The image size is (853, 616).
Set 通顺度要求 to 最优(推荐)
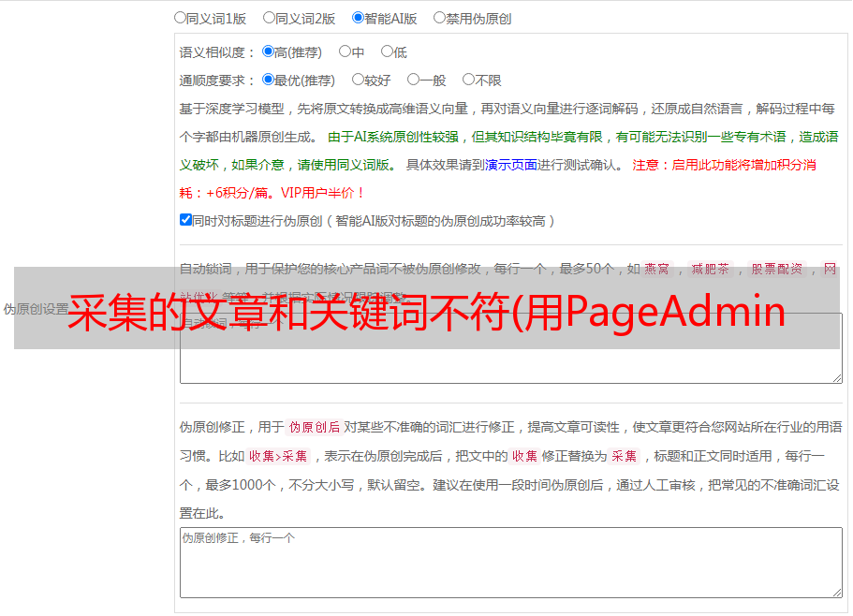pos(268,80)
